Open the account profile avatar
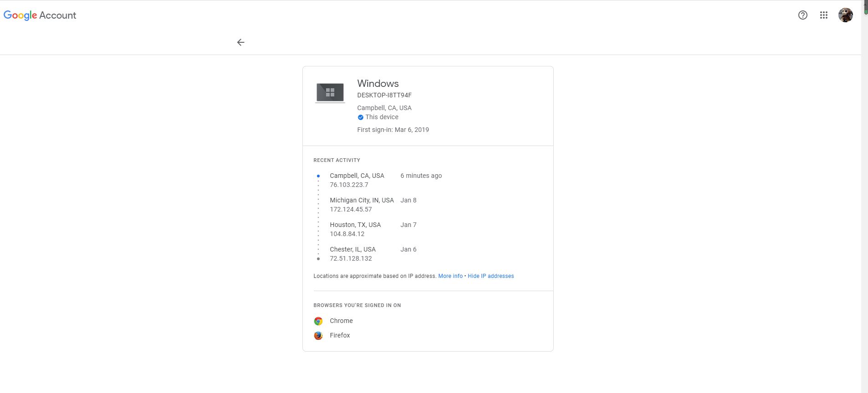 [845, 15]
